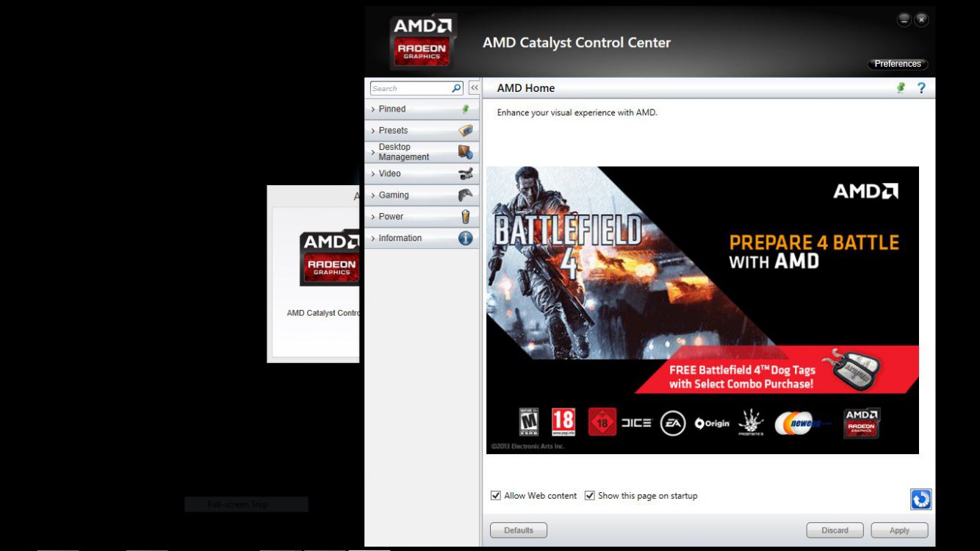Toggle Show this page on startup checkbox

coord(589,496)
